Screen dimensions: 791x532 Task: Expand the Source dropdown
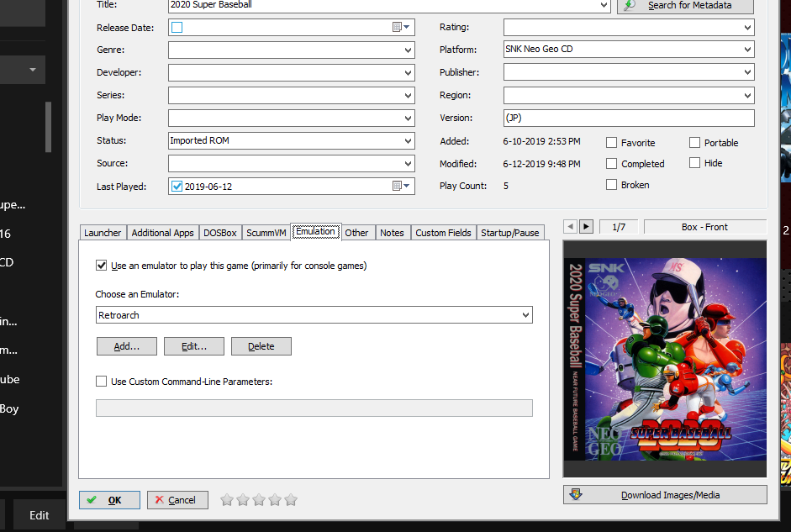[x=408, y=163]
